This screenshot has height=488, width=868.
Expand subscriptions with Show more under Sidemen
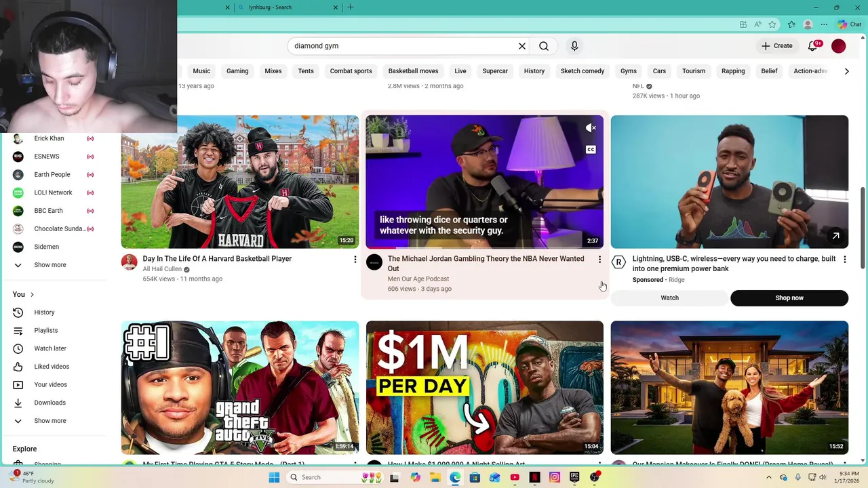54,265
